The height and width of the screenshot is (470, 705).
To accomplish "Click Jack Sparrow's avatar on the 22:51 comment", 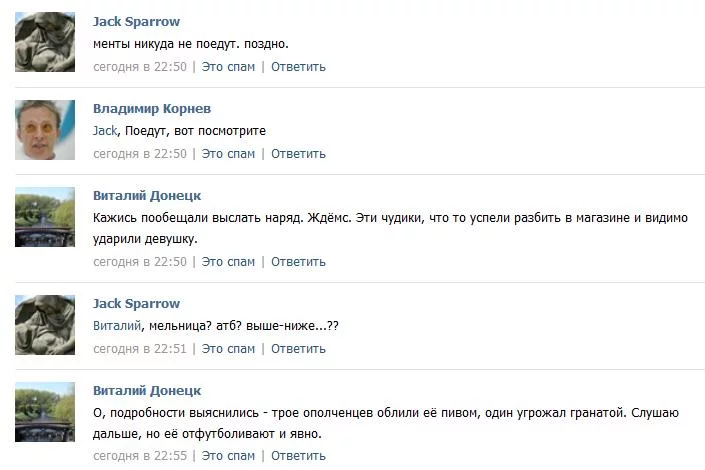I will click(x=45, y=325).
